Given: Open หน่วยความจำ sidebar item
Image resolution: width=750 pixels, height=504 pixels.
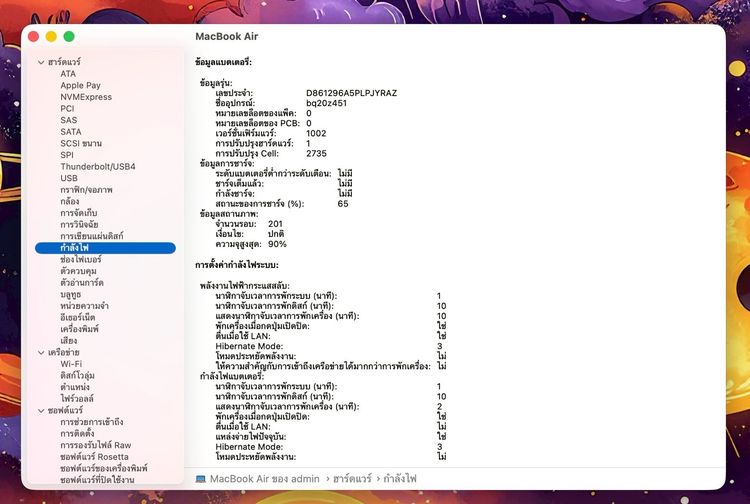Looking at the screenshot, I should pos(85,306).
